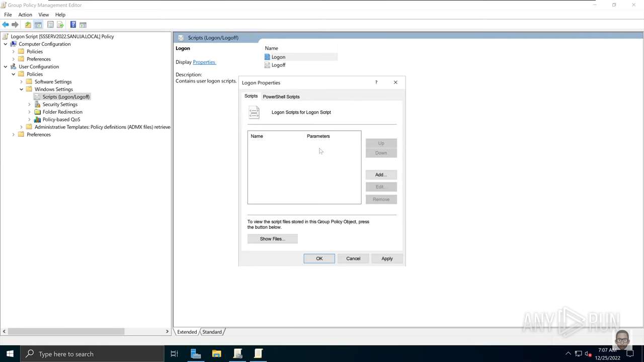Click the Apply button
The width and height of the screenshot is (644, 362).
[387, 258]
